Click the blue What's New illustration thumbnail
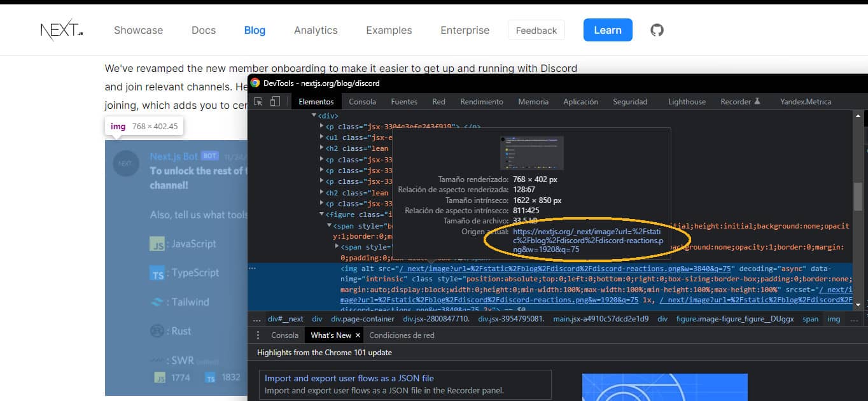 (x=664, y=387)
